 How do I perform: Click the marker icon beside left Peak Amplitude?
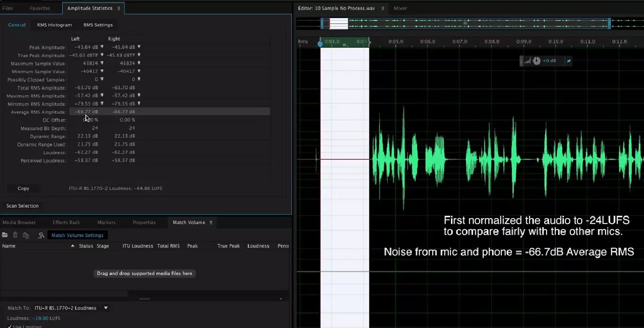tap(102, 47)
